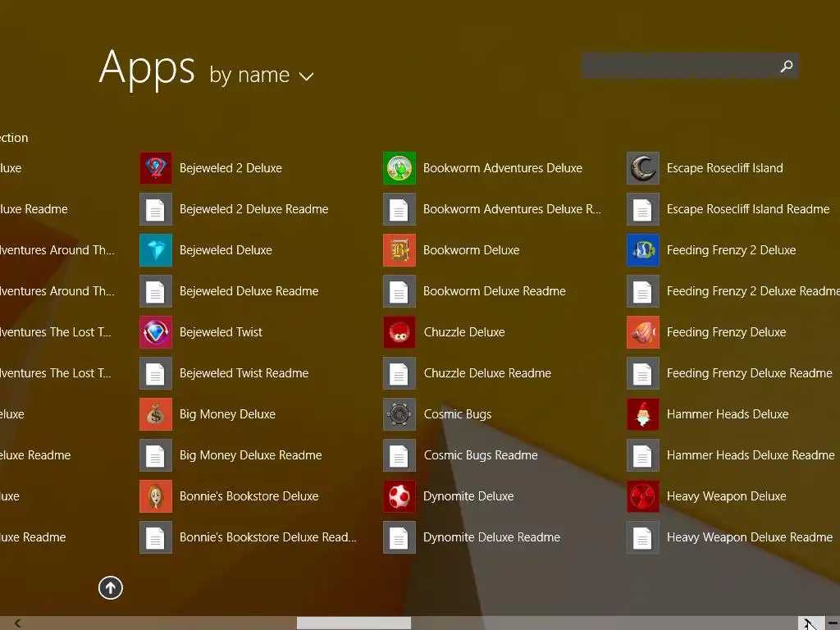840x630 pixels.
Task: Select the 'Chuzzle Deluxe' label
Action: coord(464,332)
